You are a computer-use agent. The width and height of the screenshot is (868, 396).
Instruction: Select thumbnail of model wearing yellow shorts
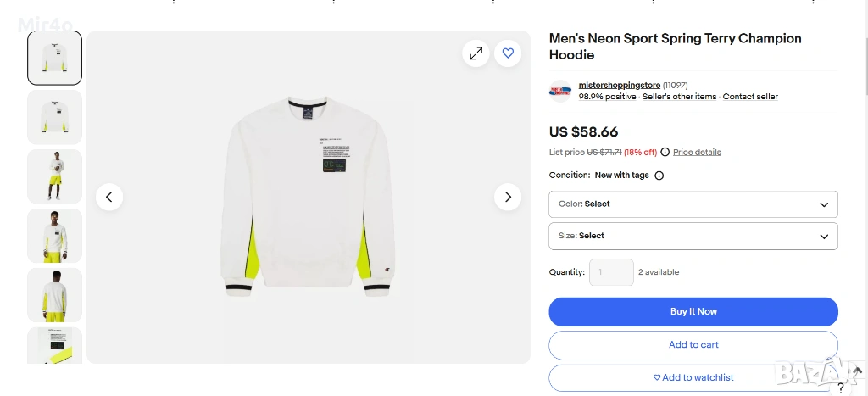click(x=55, y=176)
